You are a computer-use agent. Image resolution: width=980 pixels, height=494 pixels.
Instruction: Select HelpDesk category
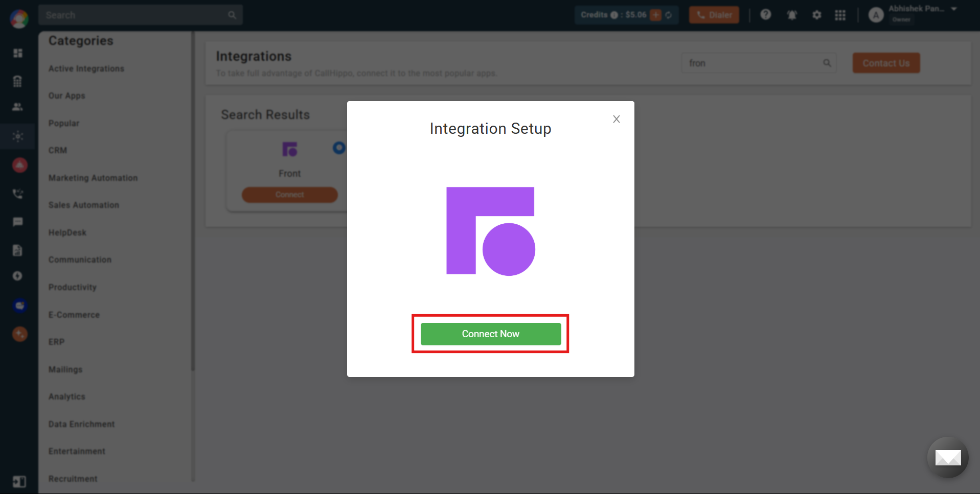pyautogui.click(x=67, y=232)
